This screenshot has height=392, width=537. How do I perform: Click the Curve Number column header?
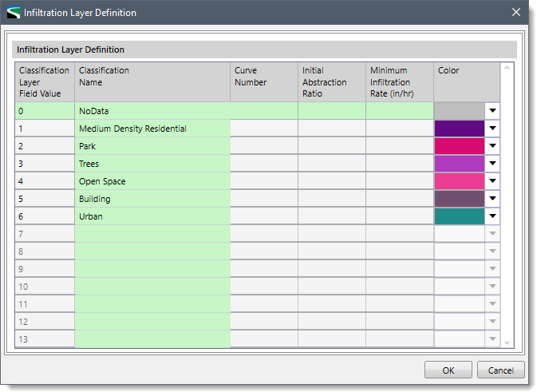click(263, 81)
